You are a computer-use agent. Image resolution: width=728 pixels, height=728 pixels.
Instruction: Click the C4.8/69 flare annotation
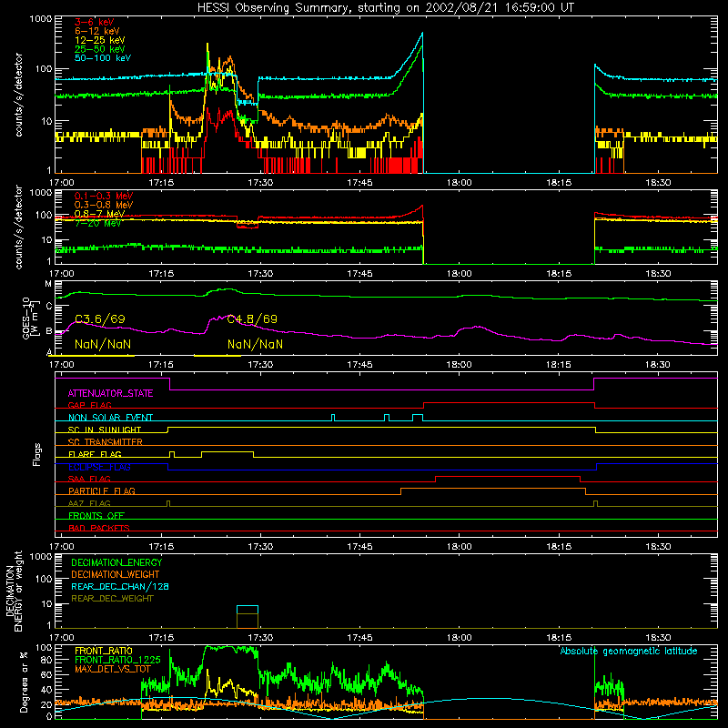252,319
